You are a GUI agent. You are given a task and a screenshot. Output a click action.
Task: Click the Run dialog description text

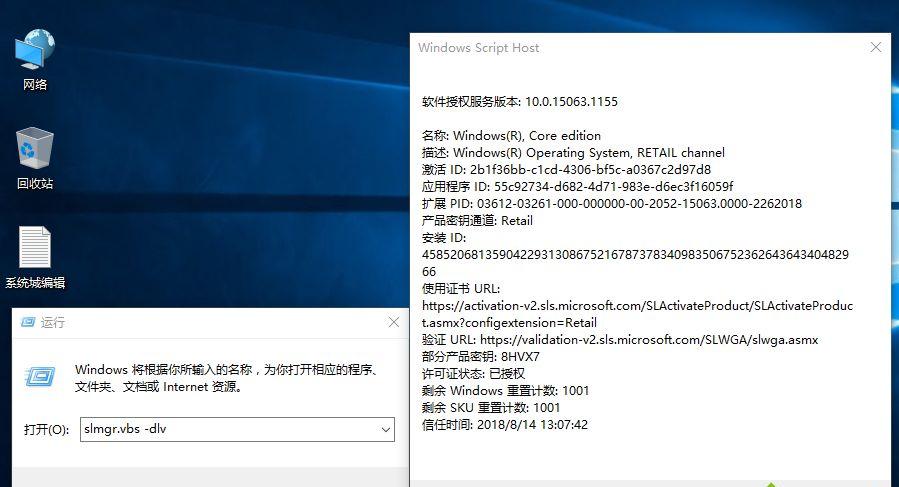227,379
